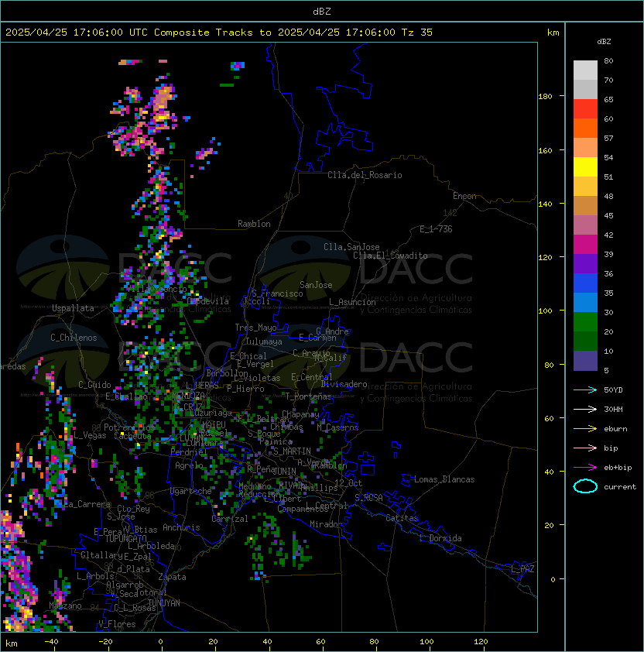Click the magenta eb+bip arrow in legend
The height and width of the screenshot is (652, 644).
pyautogui.click(x=585, y=468)
